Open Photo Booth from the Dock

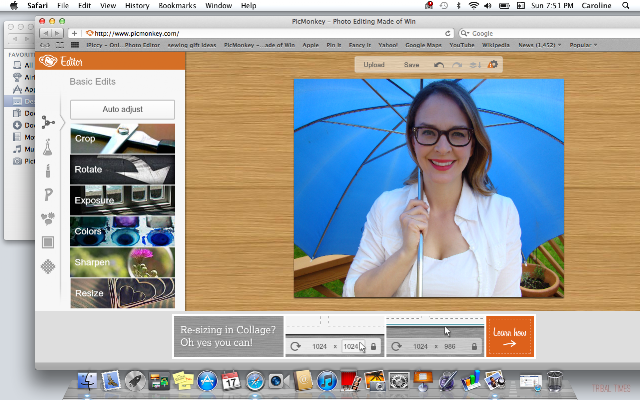coord(351,381)
